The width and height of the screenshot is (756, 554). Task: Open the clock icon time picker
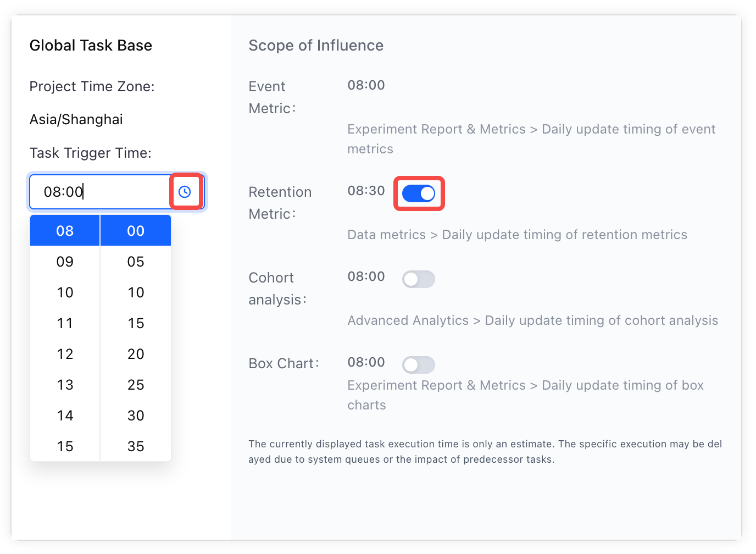[185, 192]
